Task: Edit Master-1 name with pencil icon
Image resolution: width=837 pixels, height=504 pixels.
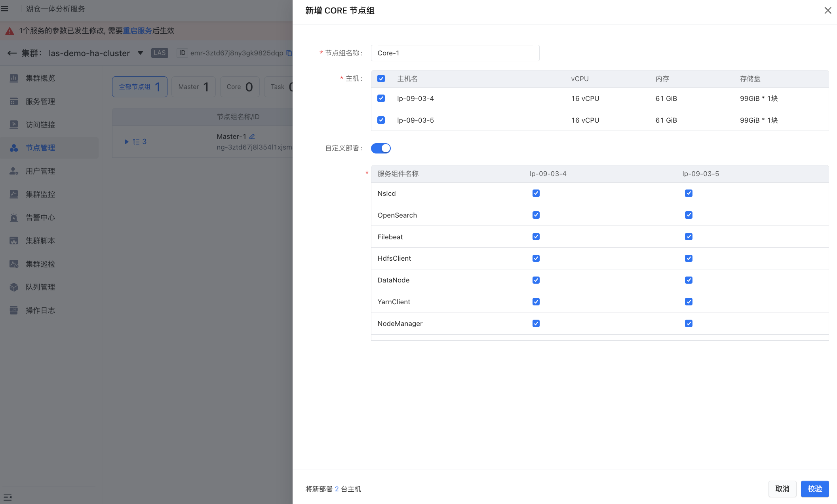Action: (252, 136)
